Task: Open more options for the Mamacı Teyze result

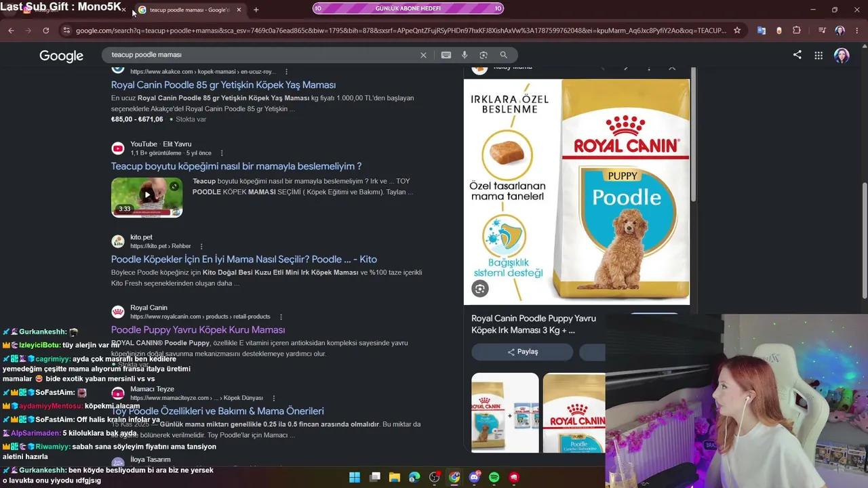Action: tap(273, 398)
